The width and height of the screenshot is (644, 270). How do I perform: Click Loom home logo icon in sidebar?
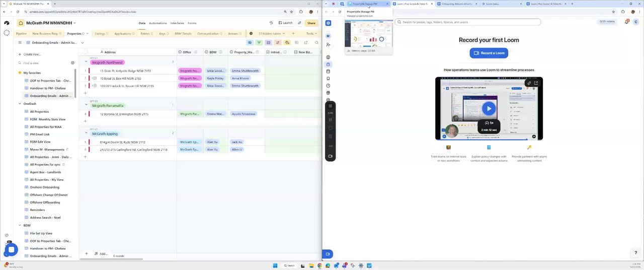328,23
